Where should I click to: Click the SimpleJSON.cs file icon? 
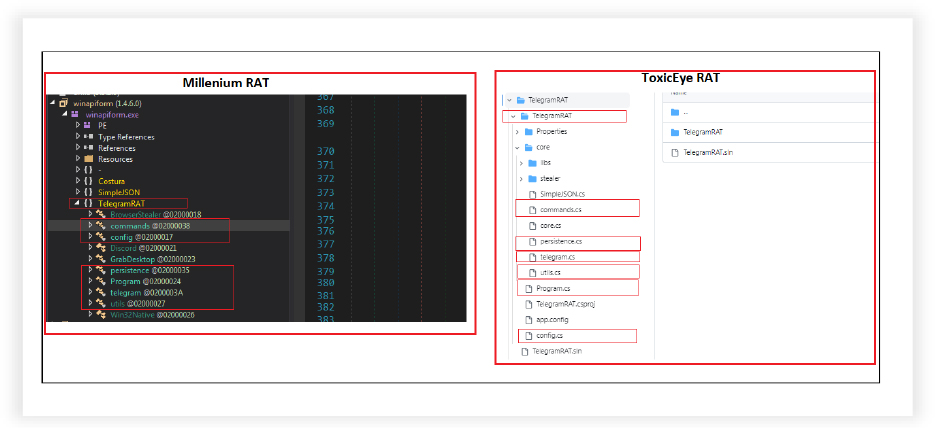point(532,194)
